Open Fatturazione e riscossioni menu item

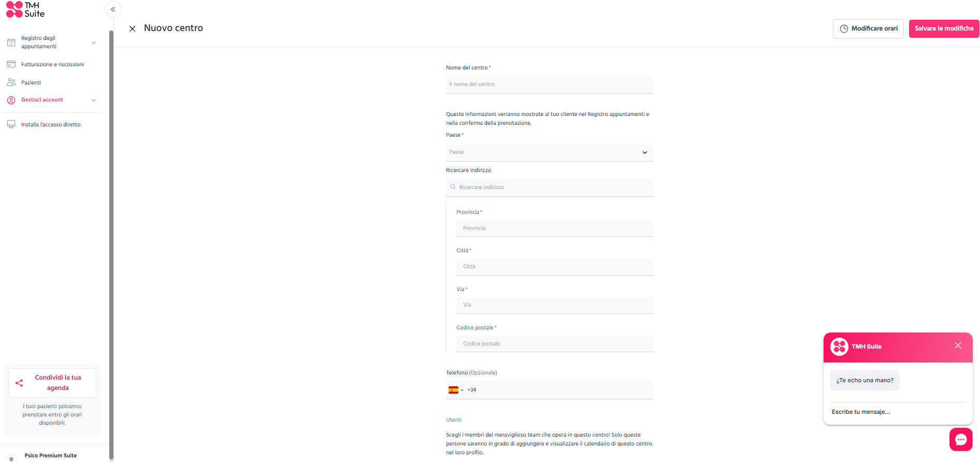coord(52,64)
